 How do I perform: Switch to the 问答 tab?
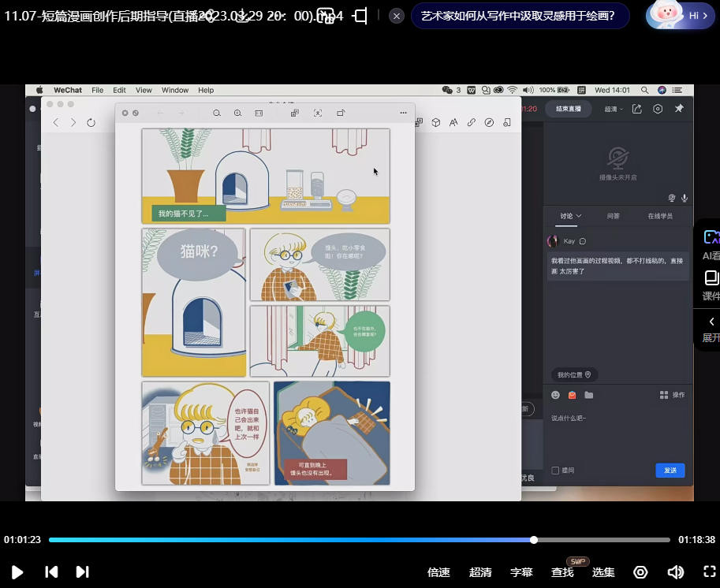(613, 216)
